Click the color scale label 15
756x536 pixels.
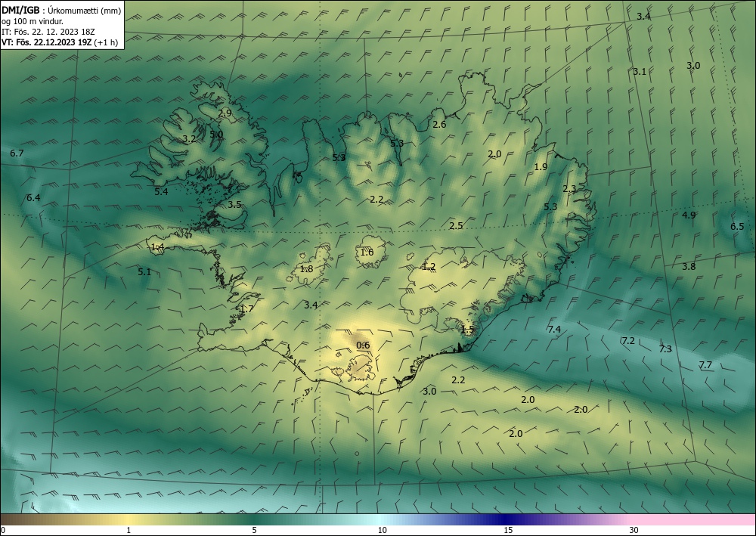(x=508, y=530)
